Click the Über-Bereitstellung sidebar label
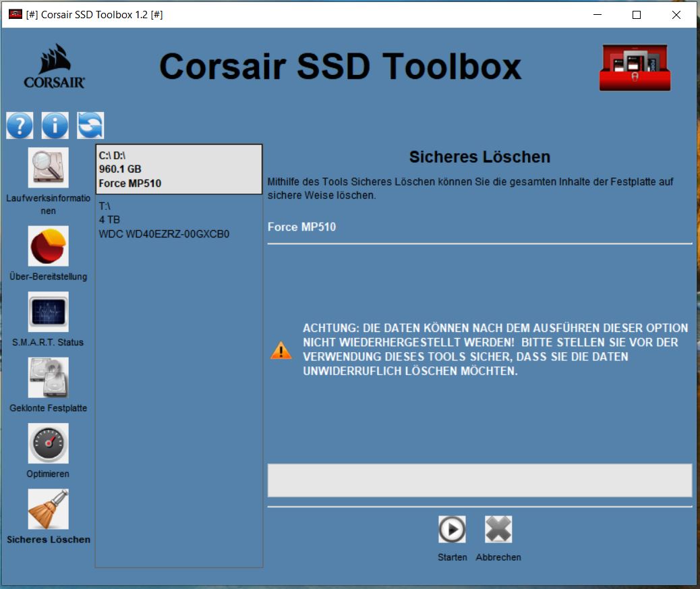The height and width of the screenshot is (589, 700). click(x=48, y=277)
